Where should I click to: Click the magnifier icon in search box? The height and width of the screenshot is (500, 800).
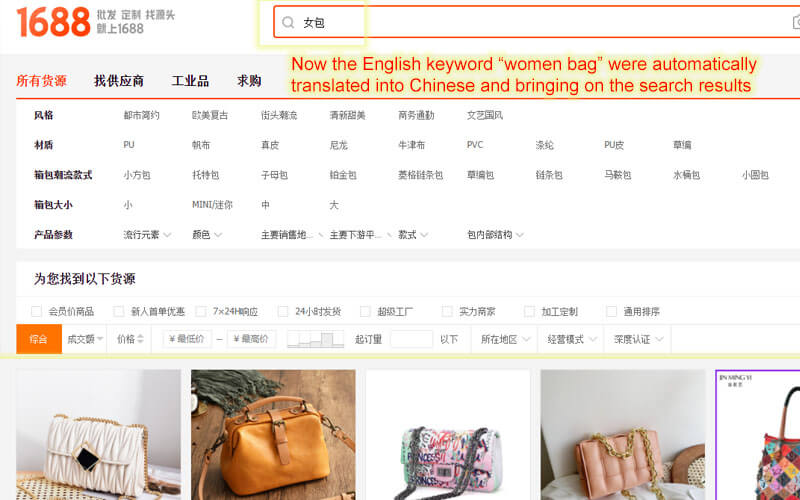point(288,22)
